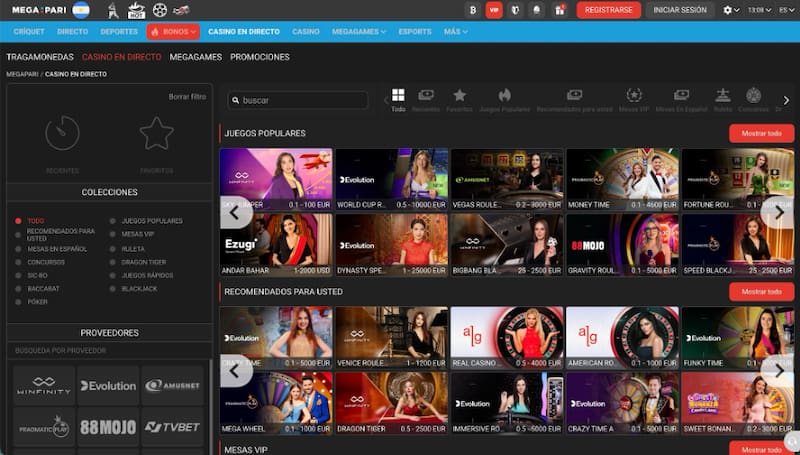800x455 pixels.
Task: Filter by Pragmatic Play provider logo
Action: 44,427
